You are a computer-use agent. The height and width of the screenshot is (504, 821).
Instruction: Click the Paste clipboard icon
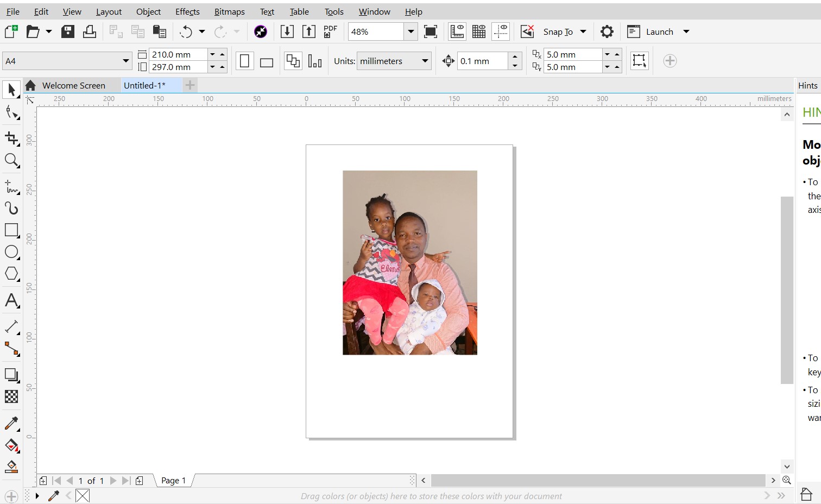(159, 31)
